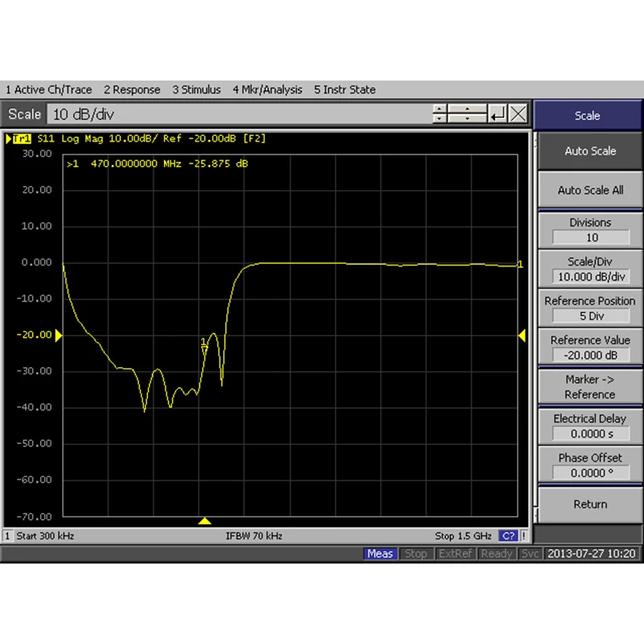This screenshot has height=644, width=644.
Task: Click the enter/apply arrow icon in Scale bar
Action: point(497,114)
